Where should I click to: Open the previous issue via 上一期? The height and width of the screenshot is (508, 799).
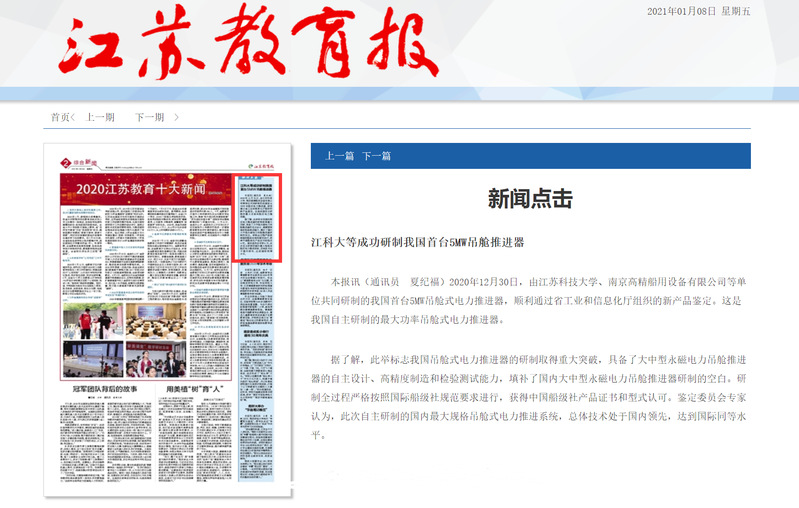100,117
